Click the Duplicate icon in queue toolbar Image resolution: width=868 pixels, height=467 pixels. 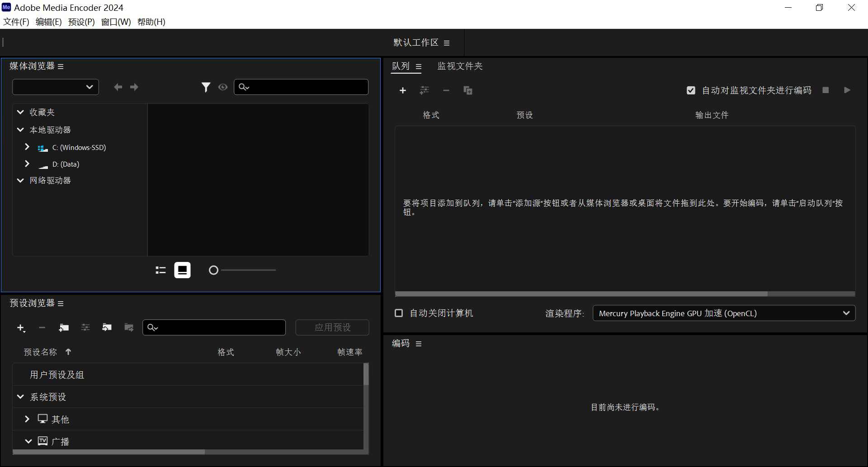click(468, 90)
